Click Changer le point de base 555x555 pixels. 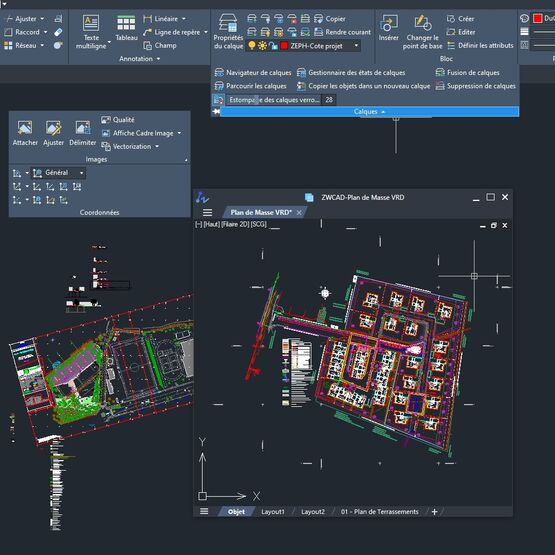pos(422,32)
